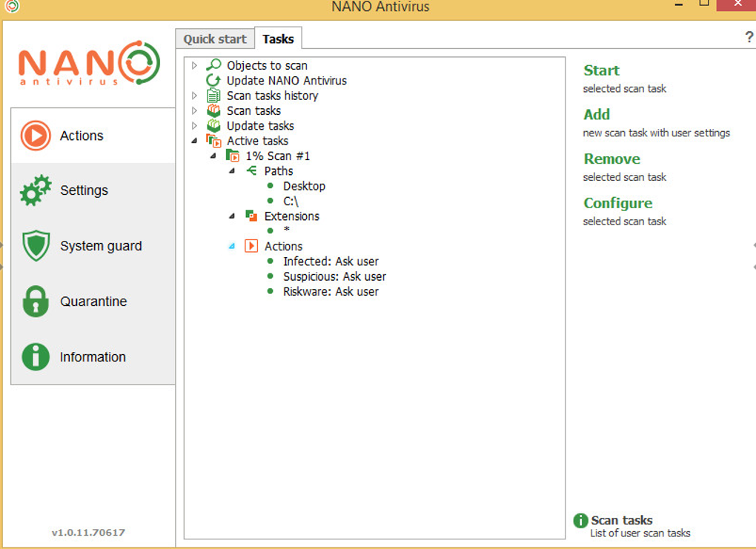Select Update NANO Antivirus in the tree
The height and width of the screenshot is (549, 756).
pyautogui.click(x=287, y=81)
